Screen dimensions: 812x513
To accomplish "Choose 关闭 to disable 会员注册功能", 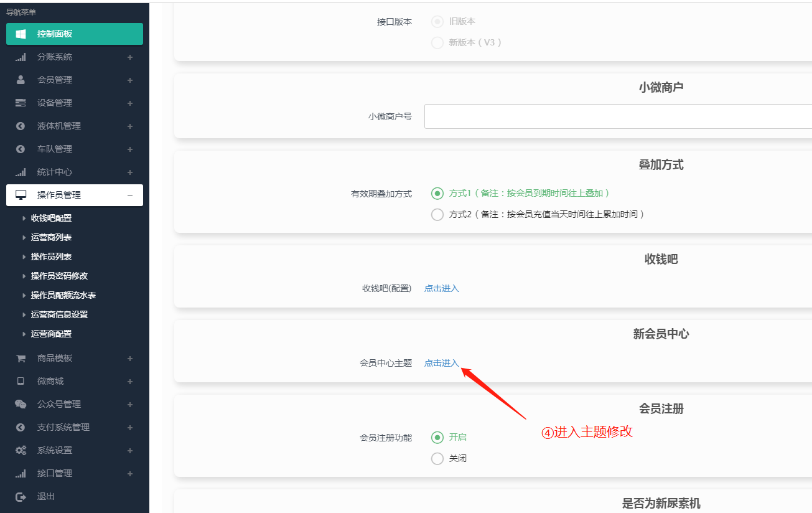I will 437,457.
